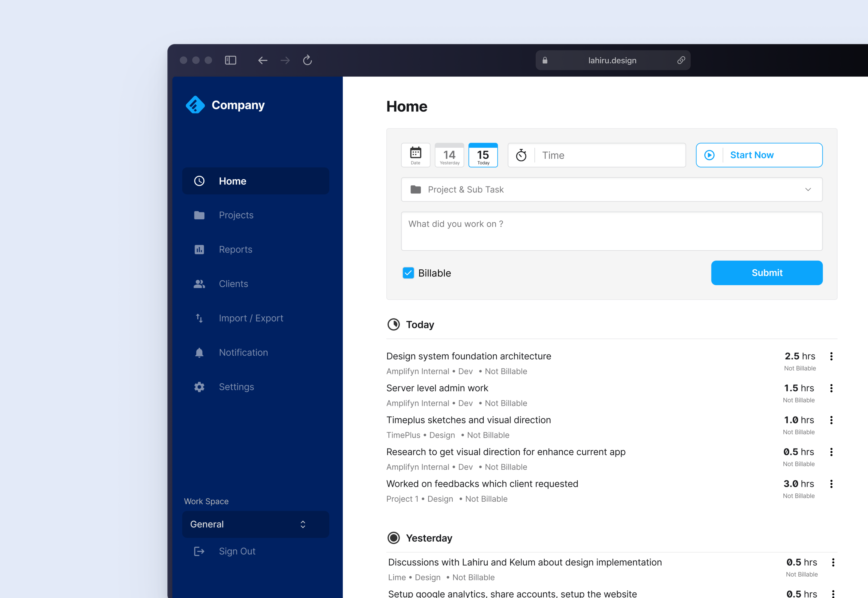Click the lahiru.design address bar
The image size is (868, 598).
point(613,60)
